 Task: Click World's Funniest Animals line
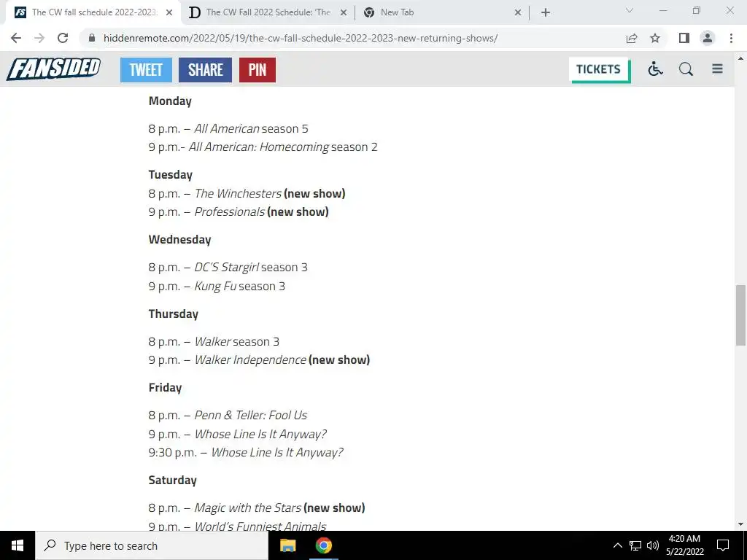pyautogui.click(x=237, y=526)
